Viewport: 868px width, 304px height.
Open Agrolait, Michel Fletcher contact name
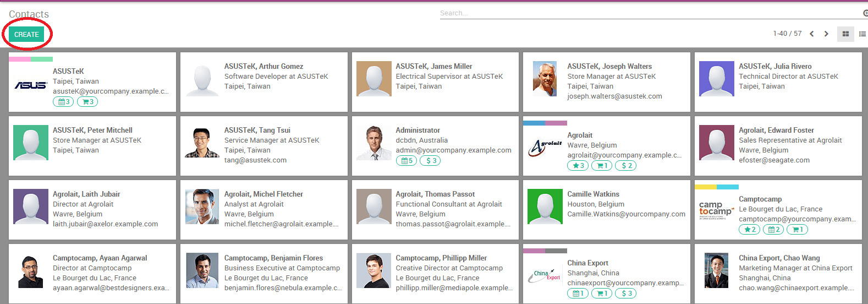pos(263,194)
